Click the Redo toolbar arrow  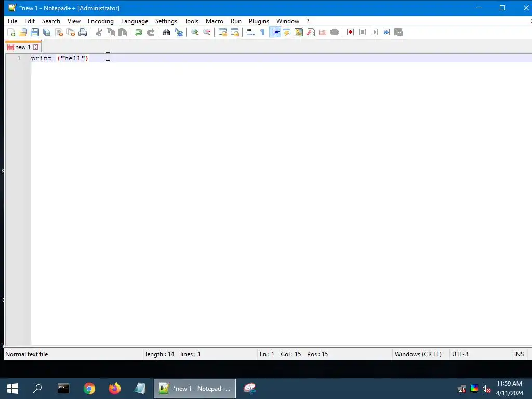[x=150, y=32]
